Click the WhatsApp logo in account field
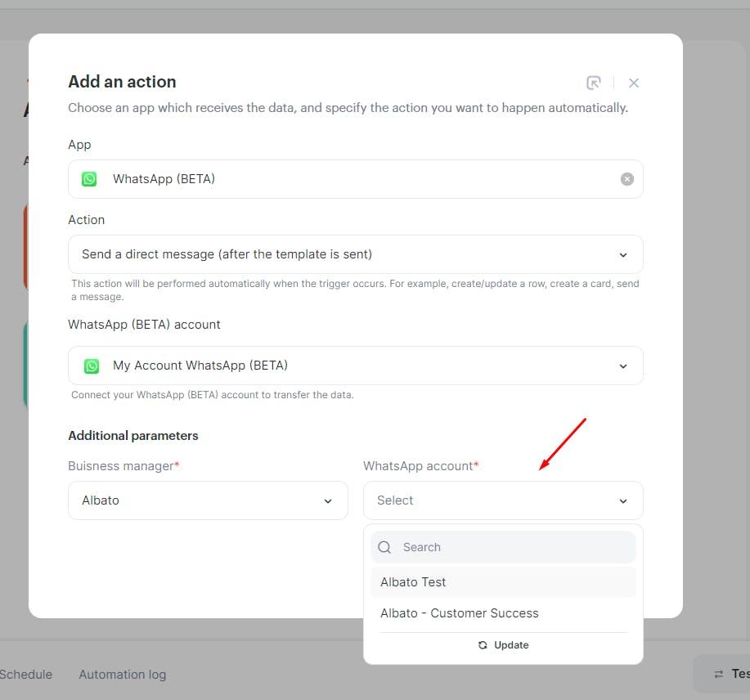The width and height of the screenshot is (750, 700). (92, 366)
